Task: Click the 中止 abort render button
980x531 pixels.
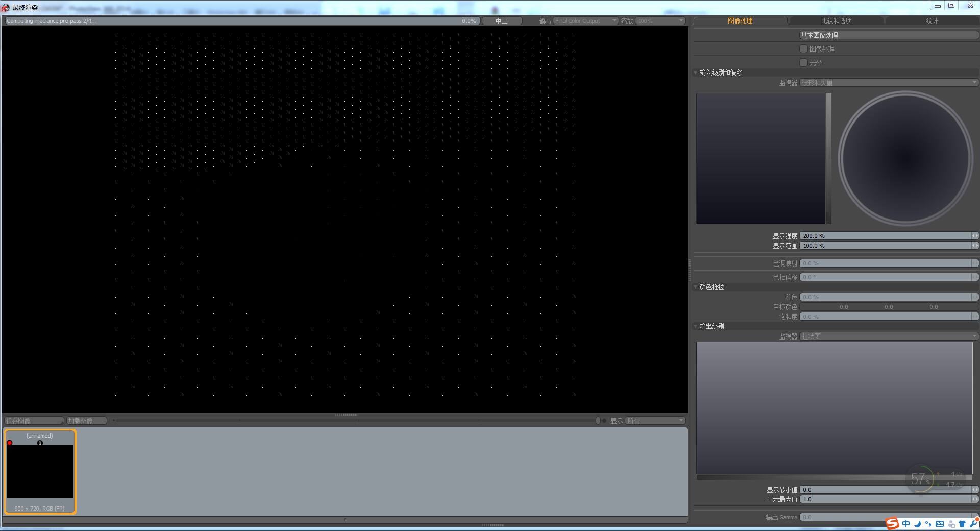Action: (502, 21)
